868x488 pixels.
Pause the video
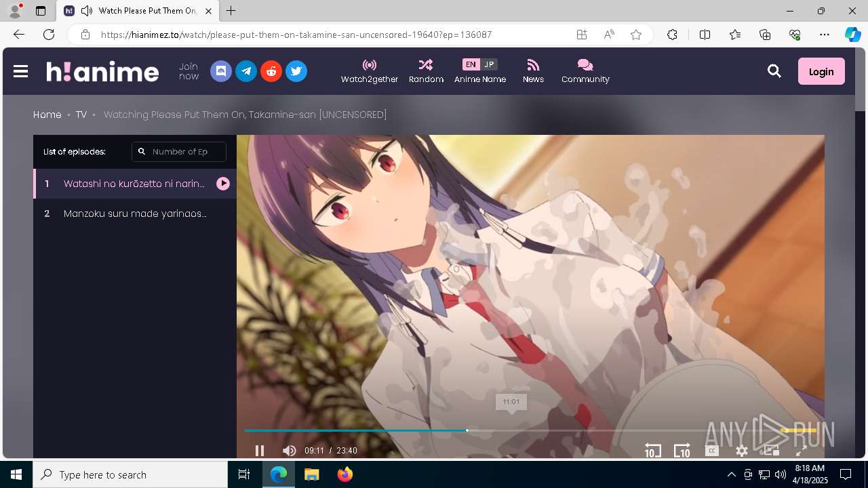pos(260,450)
